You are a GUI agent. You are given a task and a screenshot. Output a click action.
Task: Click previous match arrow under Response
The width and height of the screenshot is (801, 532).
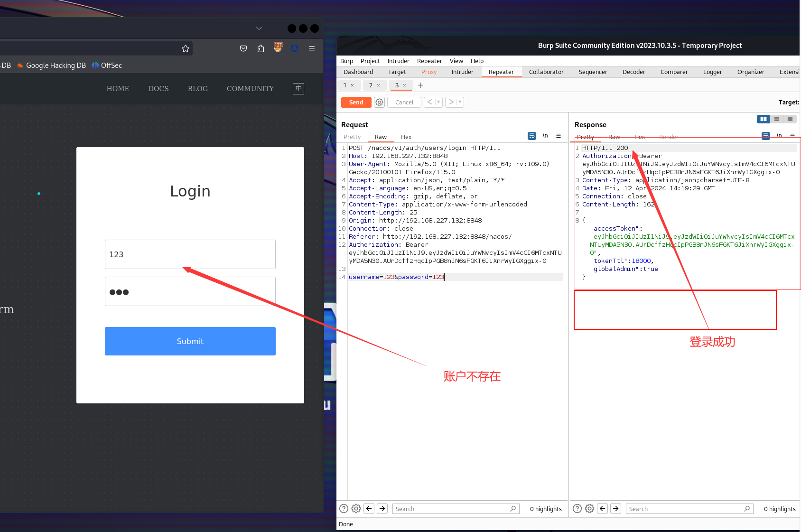point(603,509)
